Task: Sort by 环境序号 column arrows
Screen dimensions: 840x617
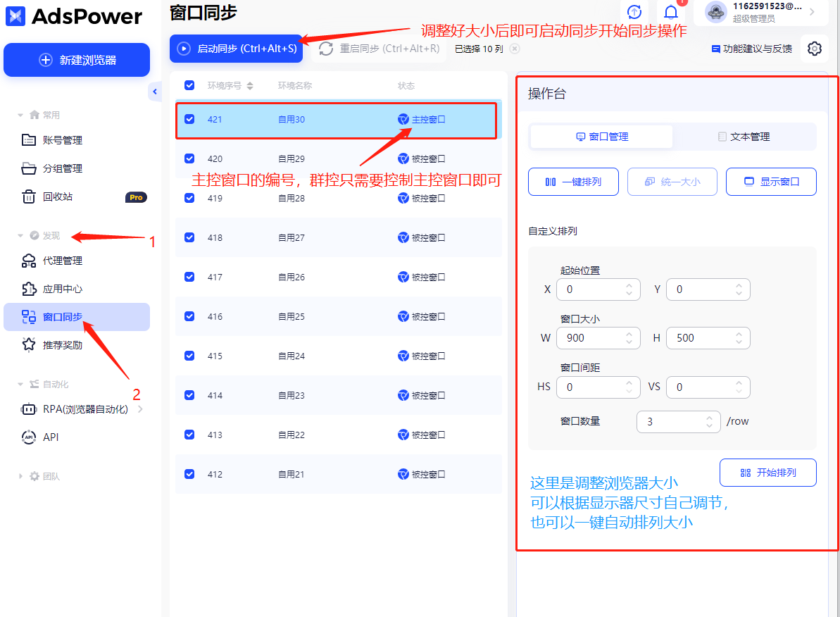Action: [x=250, y=86]
